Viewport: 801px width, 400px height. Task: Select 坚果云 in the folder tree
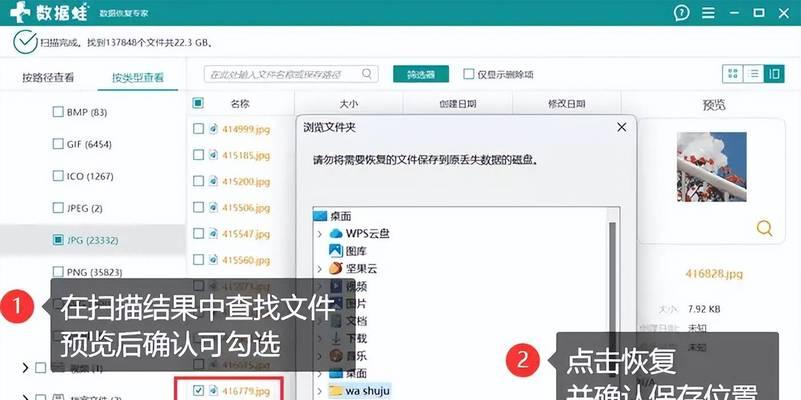point(362,268)
